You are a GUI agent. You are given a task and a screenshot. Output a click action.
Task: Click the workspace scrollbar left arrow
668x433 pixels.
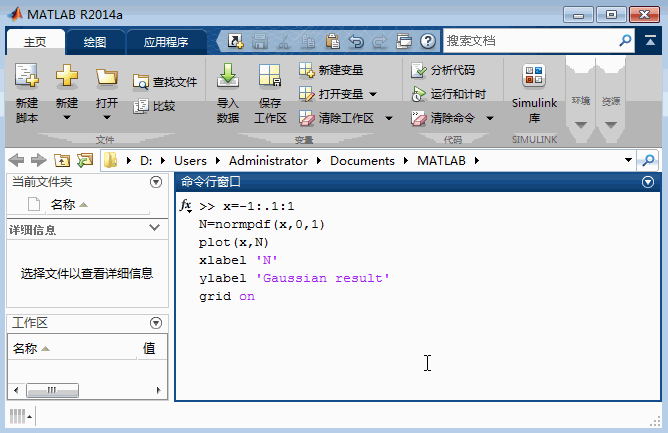(x=16, y=390)
